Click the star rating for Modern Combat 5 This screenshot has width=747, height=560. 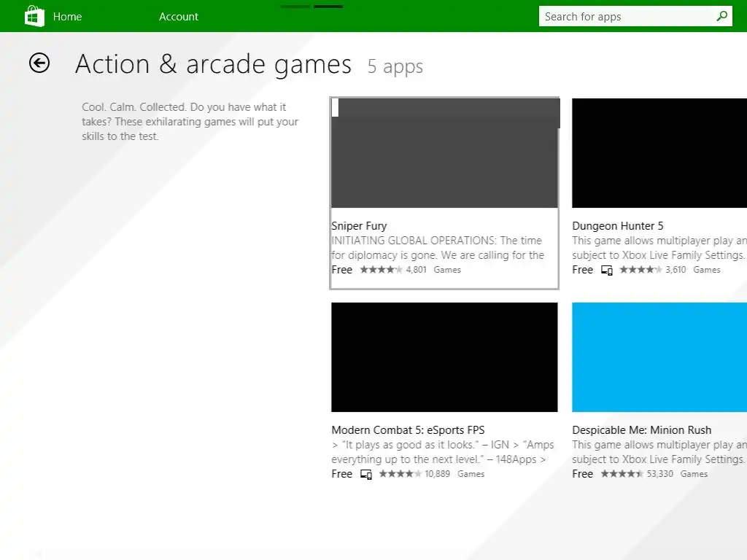pyautogui.click(x=400, y=474)
